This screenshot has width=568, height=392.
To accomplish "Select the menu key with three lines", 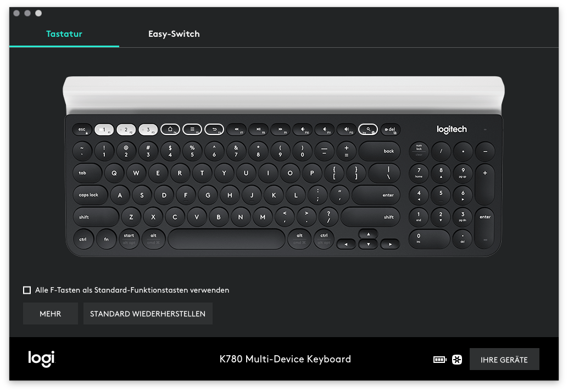I will (192, 130).
